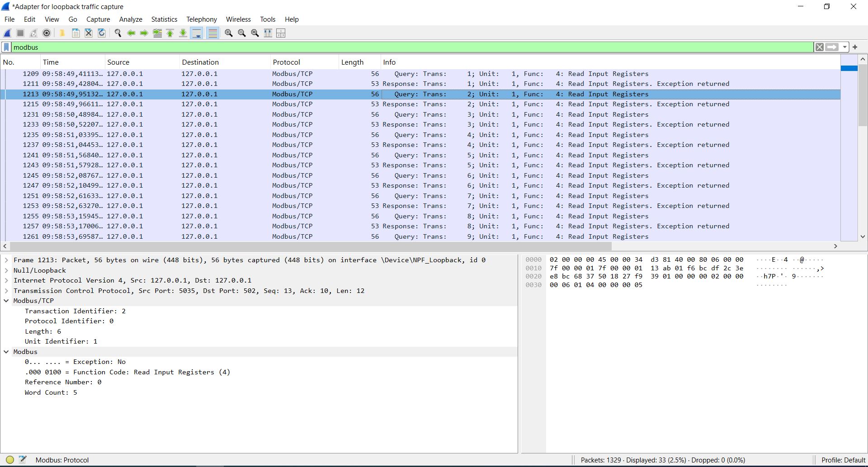Select Reference Number: 0 field
The height and width of the screenshot is (467, 868).
click(63, 382)
